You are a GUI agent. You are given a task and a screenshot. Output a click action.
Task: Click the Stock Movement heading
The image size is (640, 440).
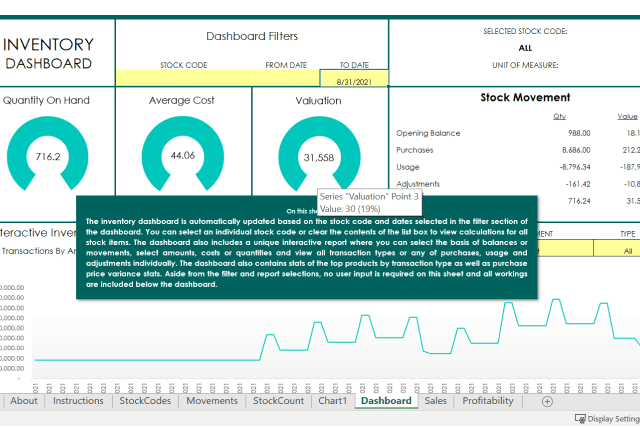[x=525, y=98]
